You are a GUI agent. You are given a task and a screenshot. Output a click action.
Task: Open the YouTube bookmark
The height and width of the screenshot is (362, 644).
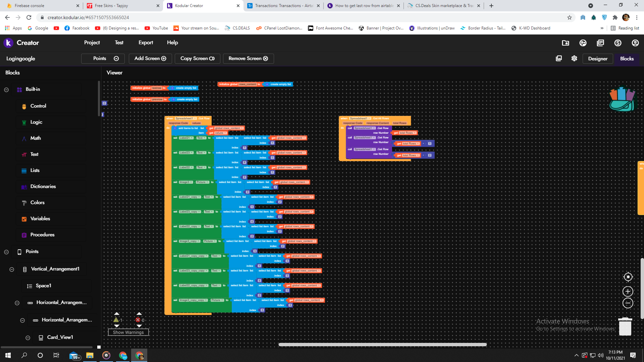pos(156,28)
